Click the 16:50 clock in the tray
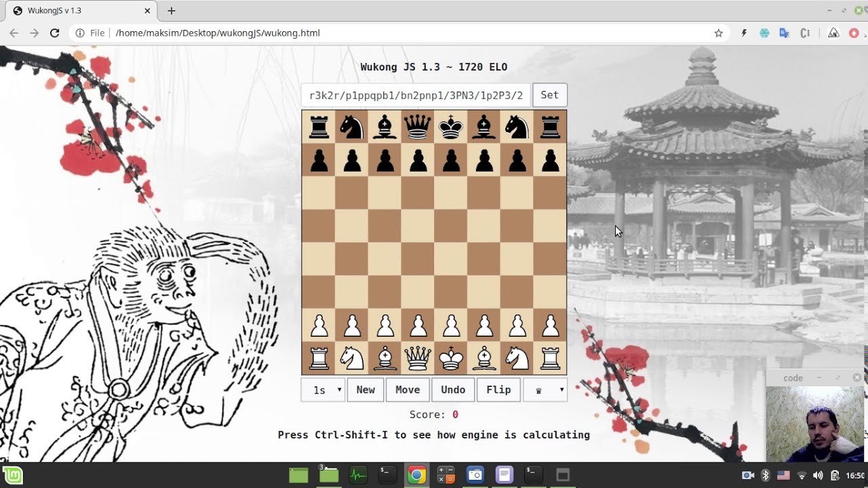 854,475
